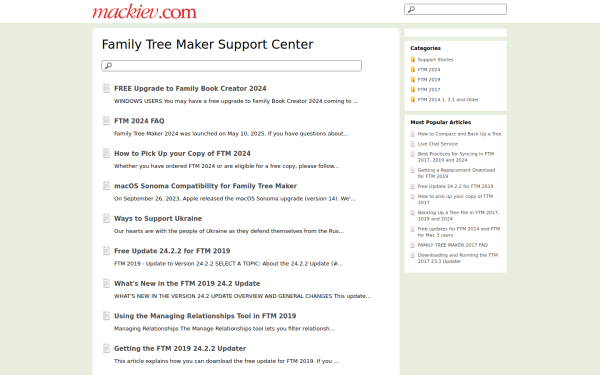Open Getting the FTM 2019 24.2.2 Updater
This screenshot has height=375, width=600.
[x=180, y=349]
